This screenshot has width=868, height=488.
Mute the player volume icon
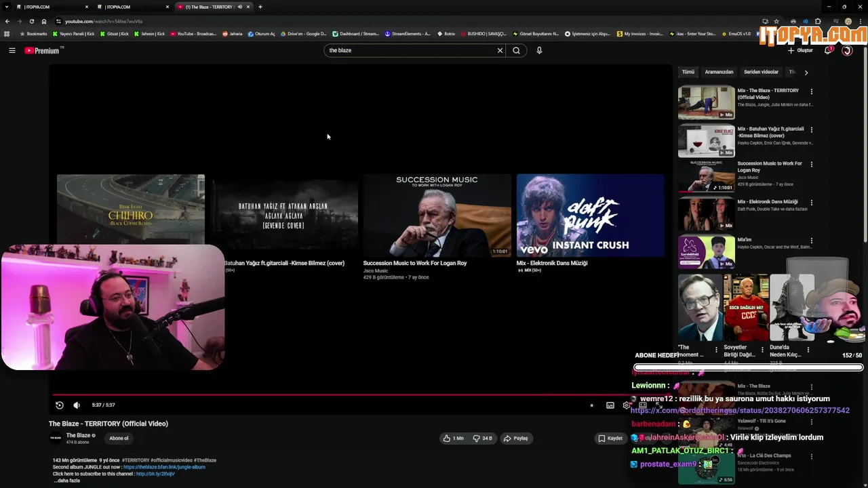tap(77, 405)
